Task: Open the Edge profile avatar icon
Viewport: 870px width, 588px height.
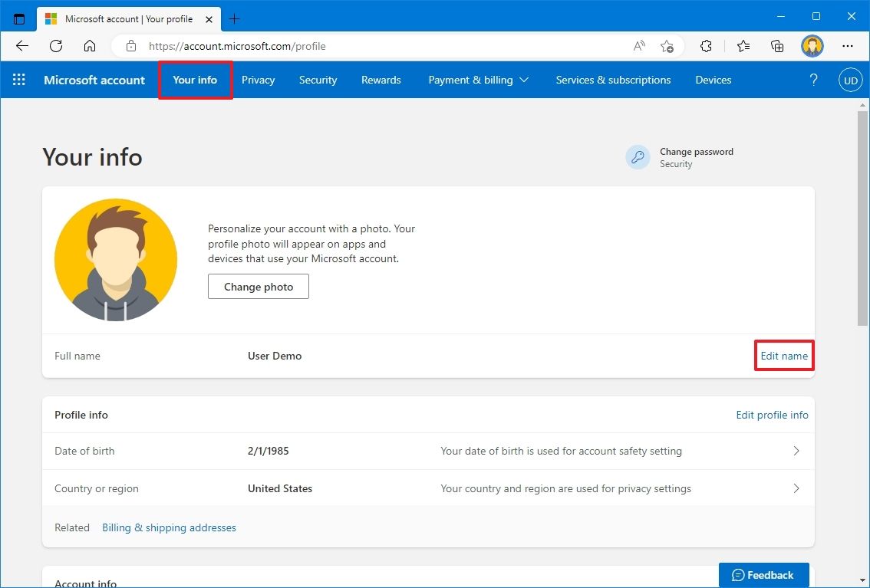Action: tap(812, 46)
